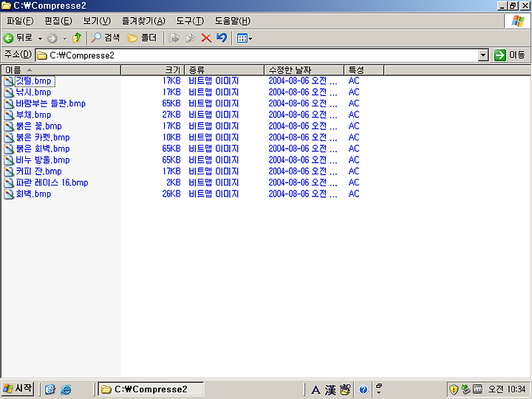Toggle the 폴더 folders pane button
This screenshot has height=399, width=532.
pyautogui.click(x=142, y=38)
